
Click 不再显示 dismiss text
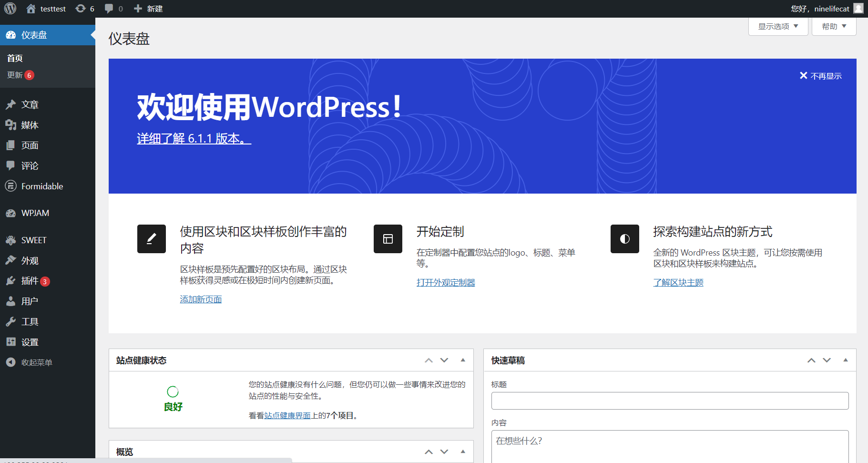point(826,76)
